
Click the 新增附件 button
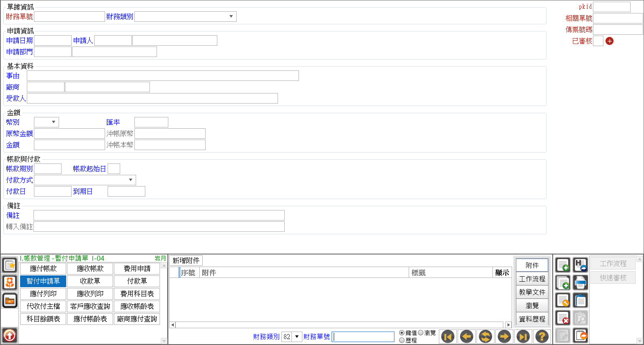click(186, 261)
